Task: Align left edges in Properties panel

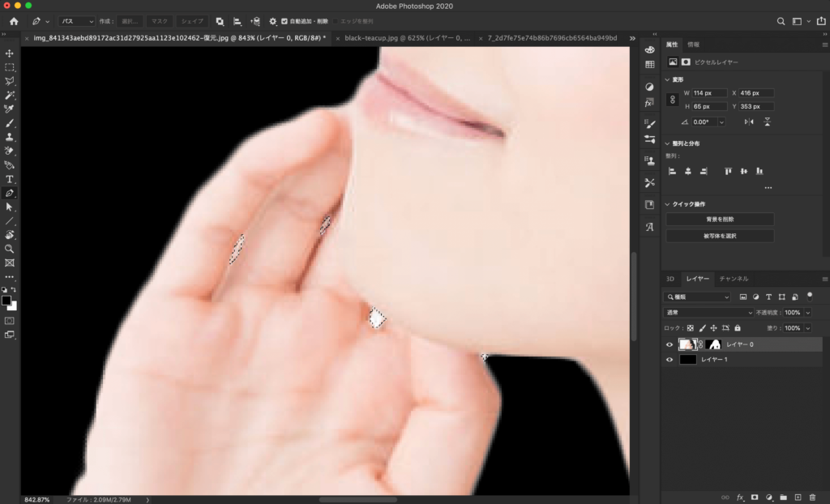Action: coord(672,171)
